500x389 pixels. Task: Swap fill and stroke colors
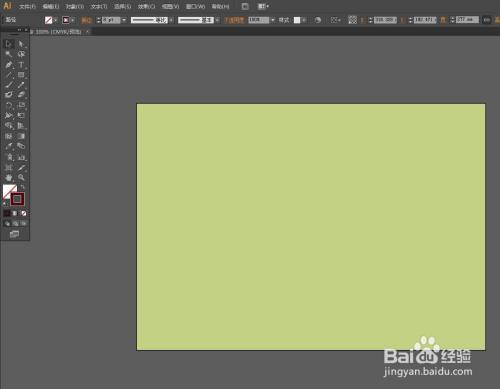click(22, 187)
